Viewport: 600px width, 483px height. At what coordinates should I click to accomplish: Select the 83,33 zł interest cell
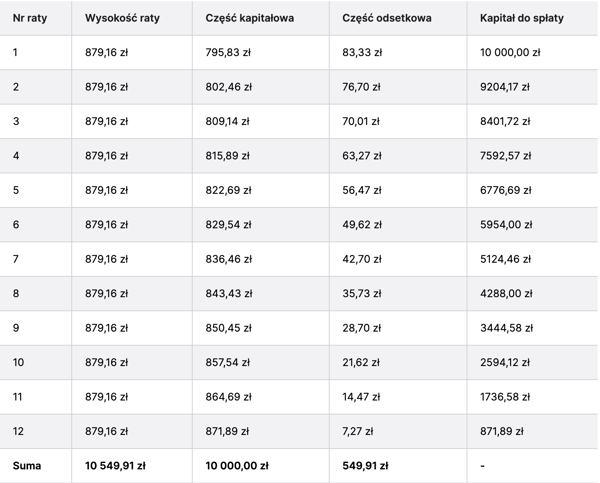point(361,52)
